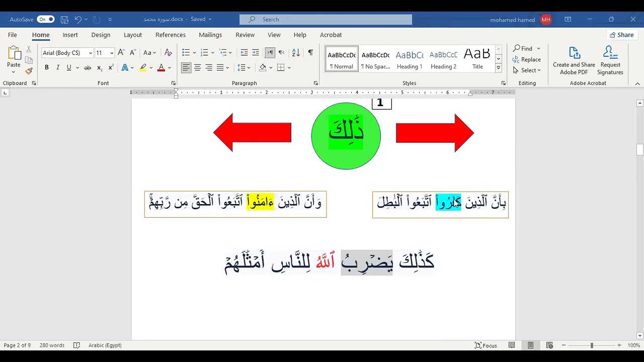This screenshot has height=362, width=644.
Task: Apply superscript formatting
Action: (111, 67)
